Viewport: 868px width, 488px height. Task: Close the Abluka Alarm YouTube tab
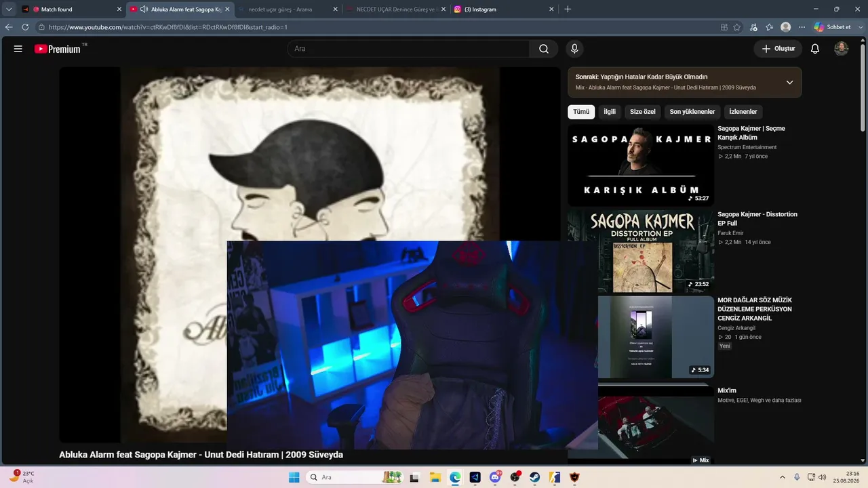227,9
